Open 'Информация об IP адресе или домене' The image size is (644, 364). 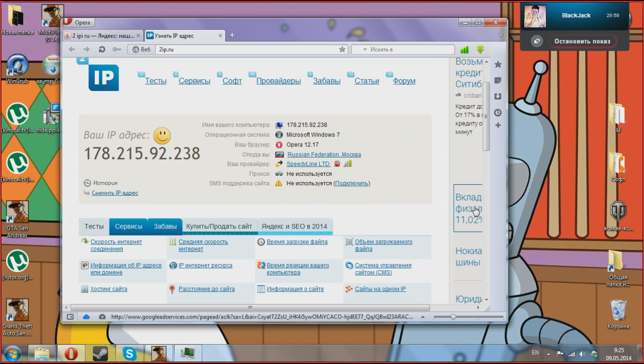pos(126,269)
